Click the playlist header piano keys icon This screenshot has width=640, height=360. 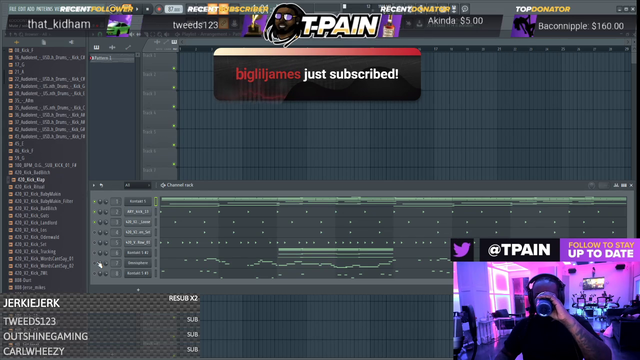(x=174, y=42)
